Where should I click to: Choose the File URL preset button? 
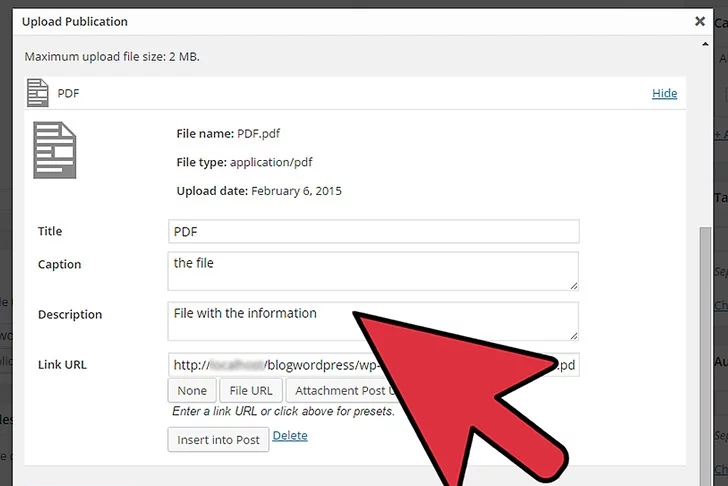point(250,391)
